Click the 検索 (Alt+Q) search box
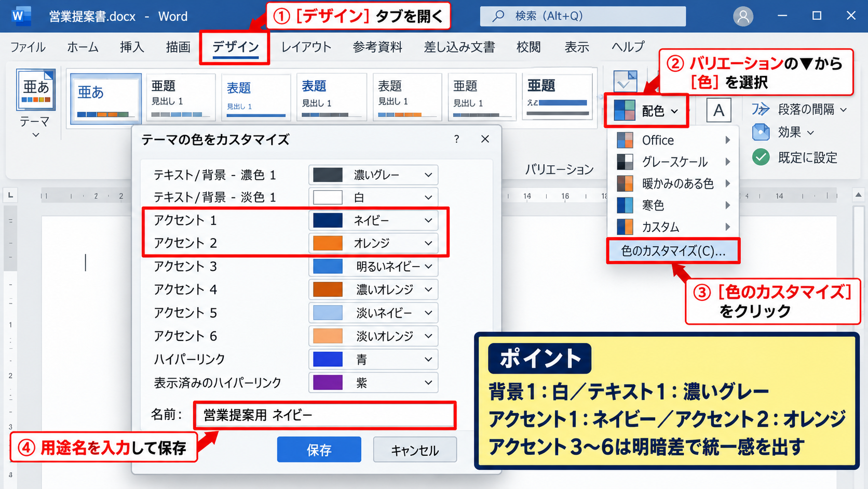Image resolution: width=868 pixels, height=489 pixels. pos(582,16)
